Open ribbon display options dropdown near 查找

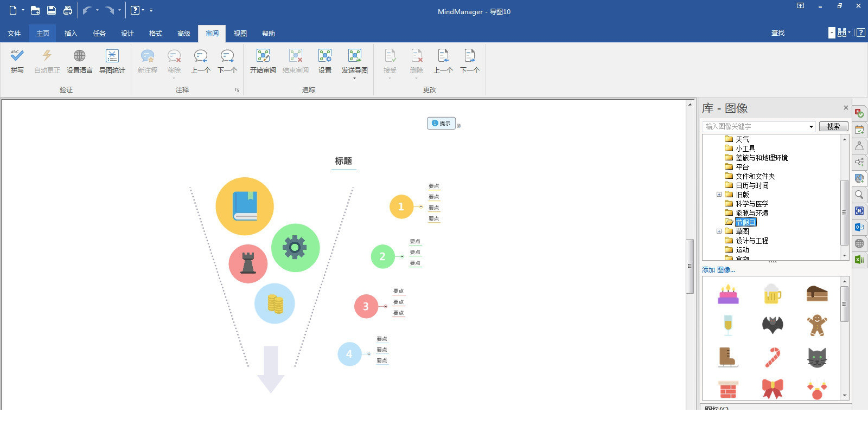(x=832, y=33)
